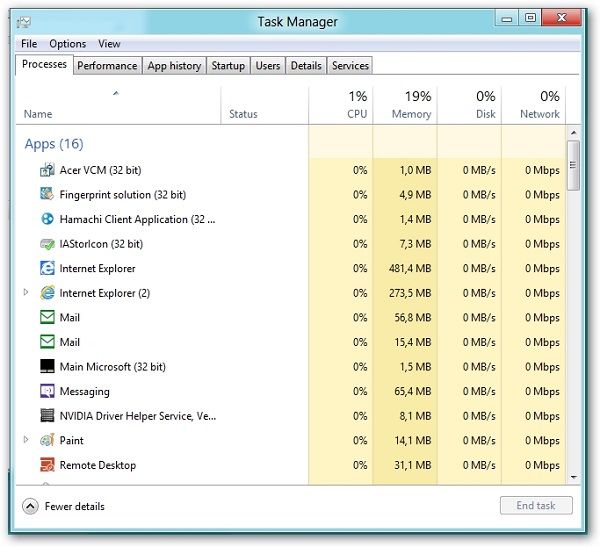Open the File menu
The image size is (600, 547).
click(x=29, y=44)
